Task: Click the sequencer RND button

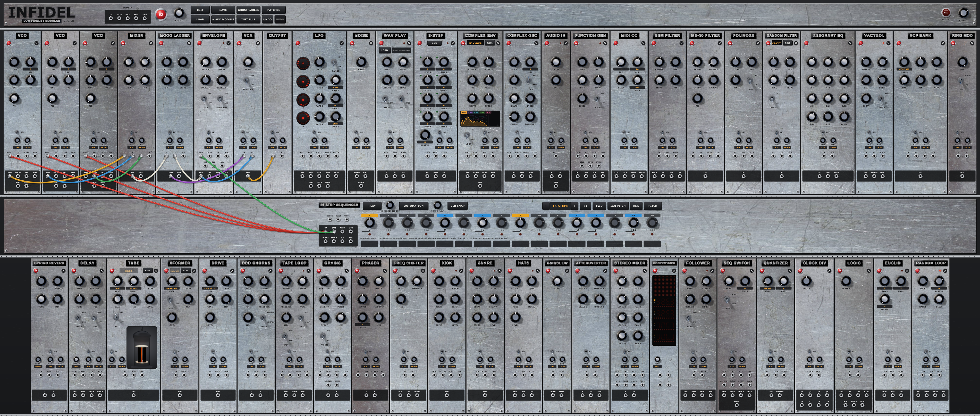Action: 636,206
